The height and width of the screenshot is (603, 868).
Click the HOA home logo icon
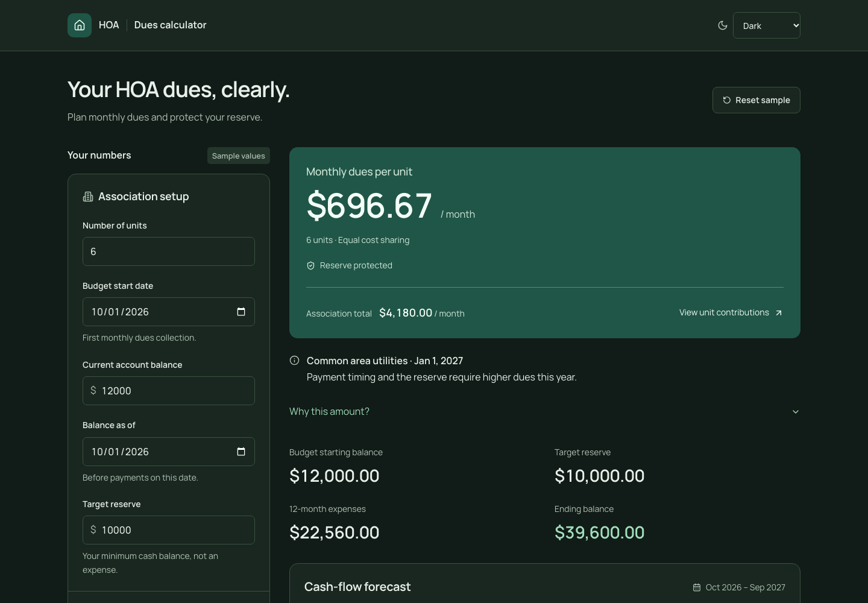click(x=80, y=25)
